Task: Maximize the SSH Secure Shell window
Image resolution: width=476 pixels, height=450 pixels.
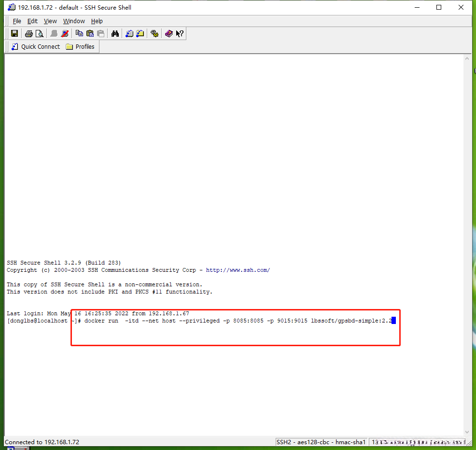Action: (x=439, y=7)
